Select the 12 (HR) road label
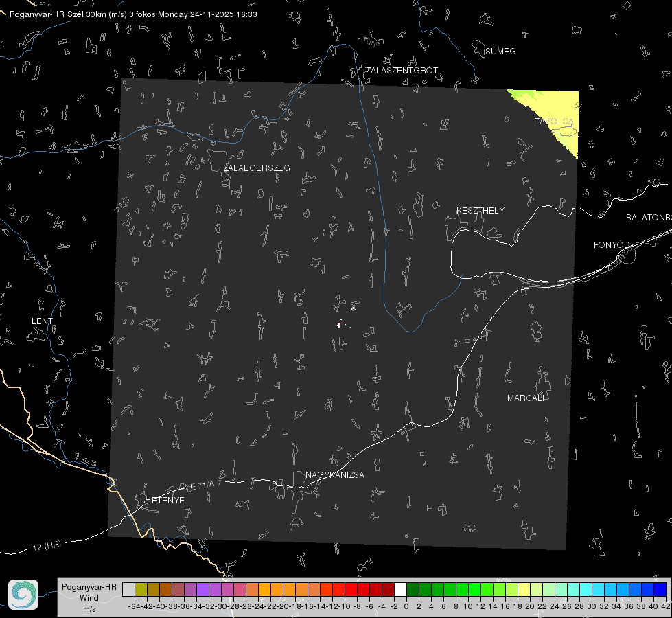 point(47,546)
